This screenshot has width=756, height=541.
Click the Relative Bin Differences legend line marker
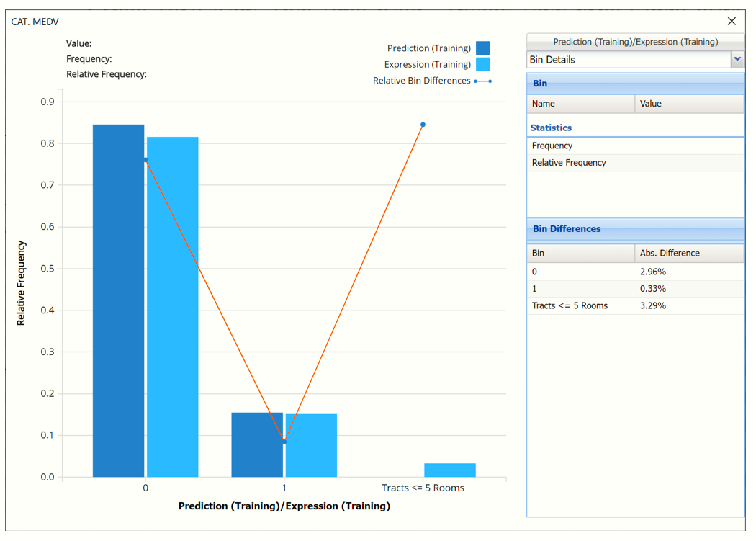[482, 81]
